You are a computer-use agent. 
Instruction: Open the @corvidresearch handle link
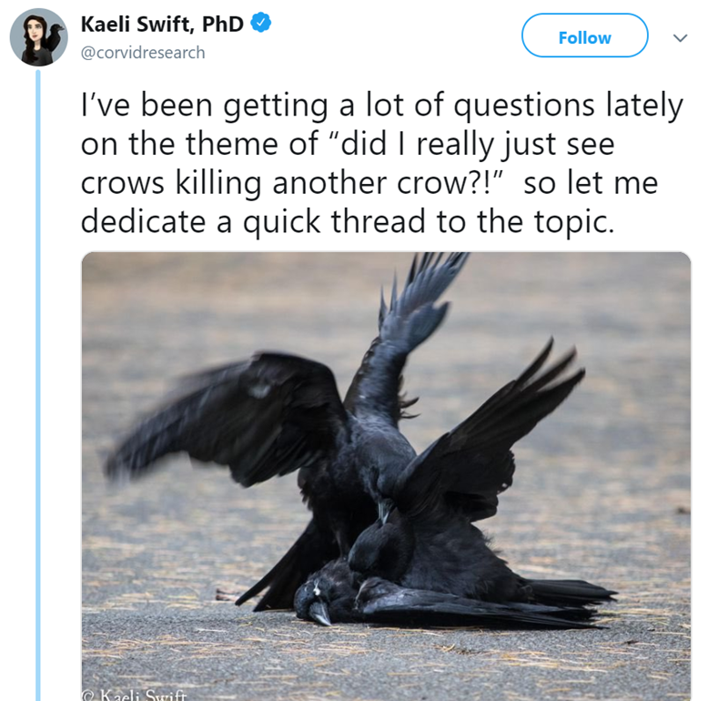[143, 53]
